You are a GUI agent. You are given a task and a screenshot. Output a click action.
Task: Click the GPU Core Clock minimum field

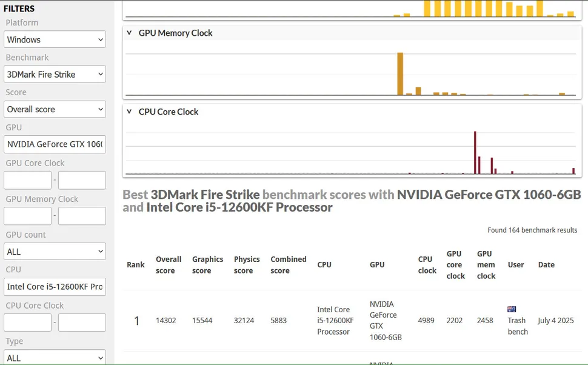(28, 180)
